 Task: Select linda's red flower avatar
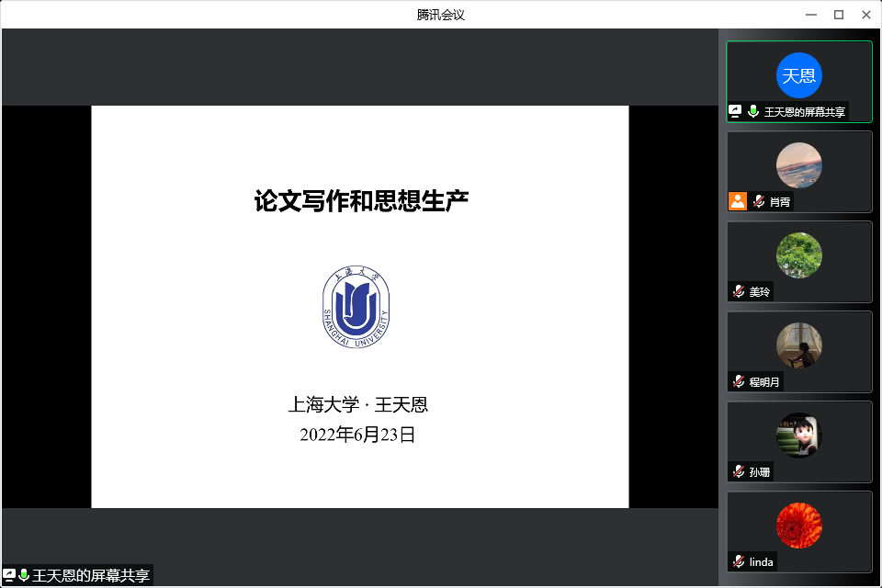click(x=798, y=526)
